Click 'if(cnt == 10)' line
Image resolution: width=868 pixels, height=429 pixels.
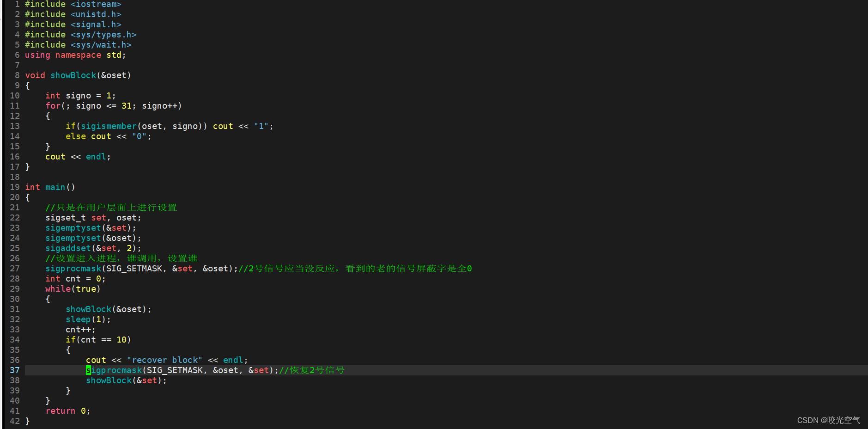coord(98,340)
